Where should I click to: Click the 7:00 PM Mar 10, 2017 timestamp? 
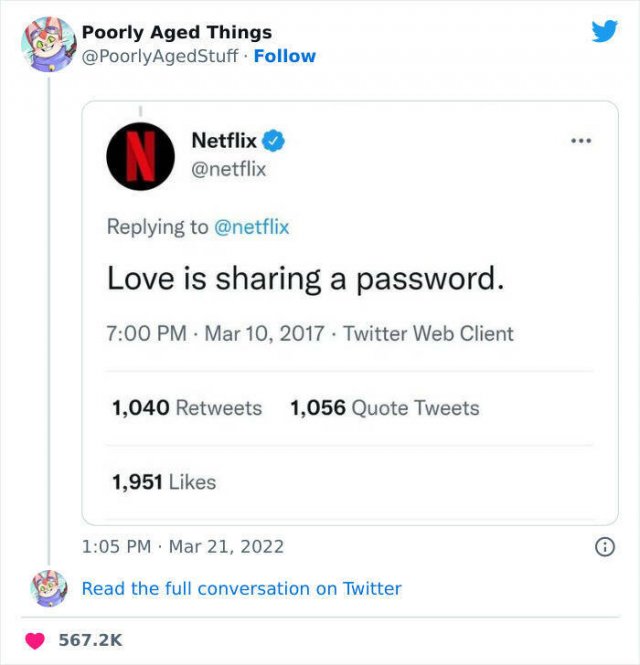[215, 333]
